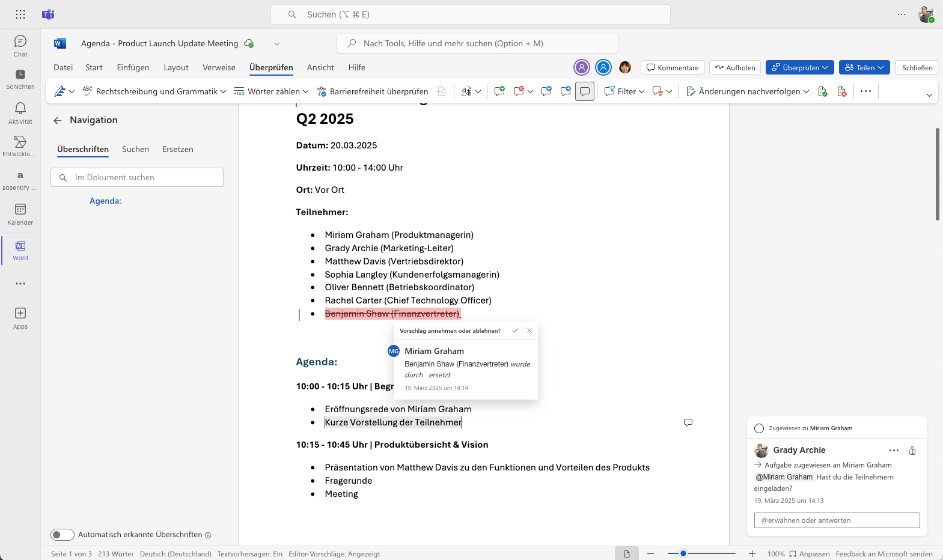Open the absentify app in sidebar

20,180
